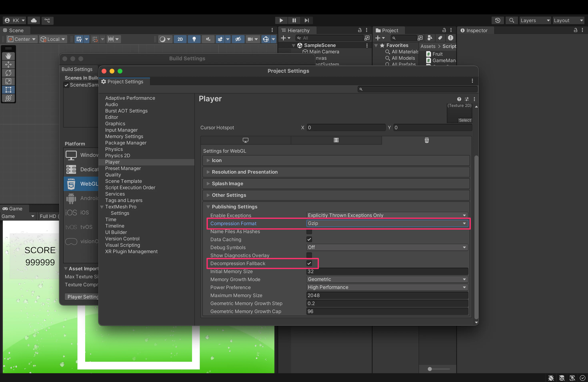Open Debug Symbols dropdown

(x=387, y=247)
